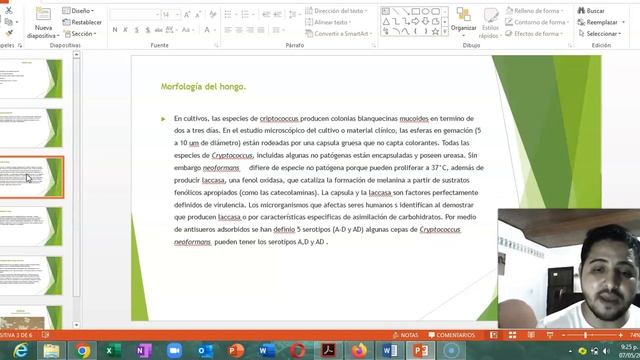
Task: Click the slide panel scroll down arrow
Action: click(x=76, y=325)
